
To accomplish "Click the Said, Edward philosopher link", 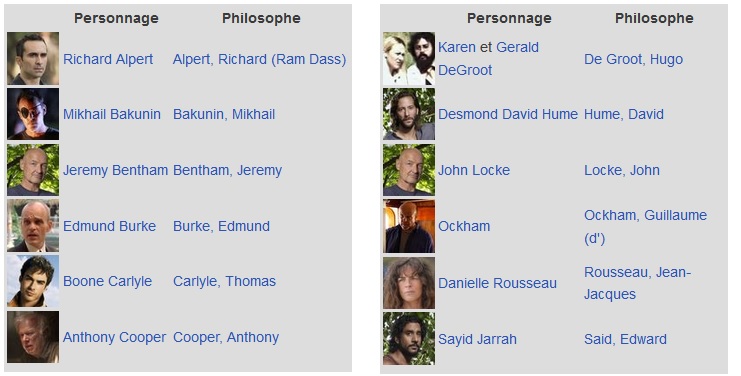I will click(625, 339).
